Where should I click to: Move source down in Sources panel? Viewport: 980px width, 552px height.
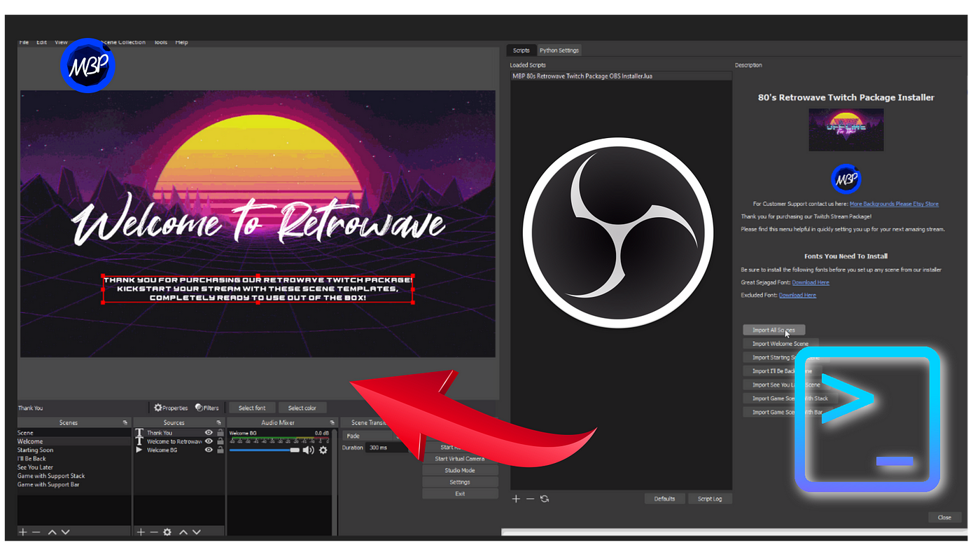tap(197, 532)
